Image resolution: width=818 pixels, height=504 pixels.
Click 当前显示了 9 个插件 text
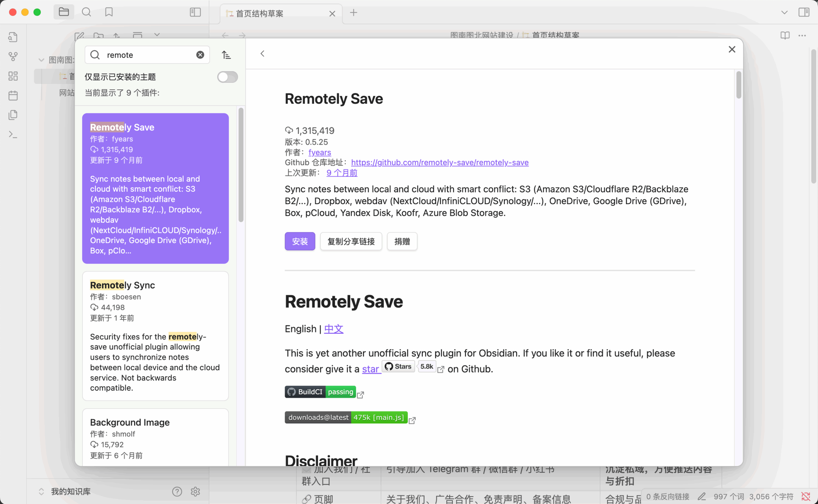click(122, 93)
